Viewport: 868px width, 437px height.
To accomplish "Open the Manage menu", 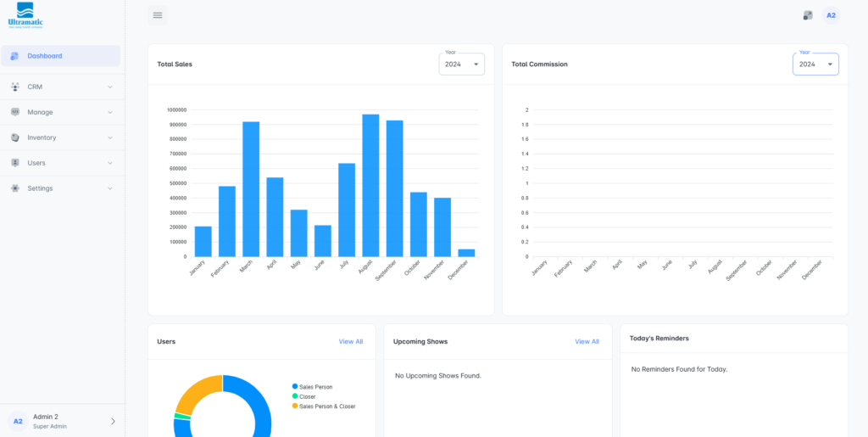I will 62,112.
